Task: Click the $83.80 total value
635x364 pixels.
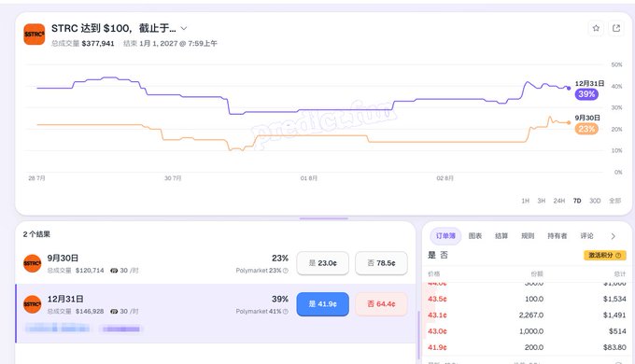Action: coord(614,347)
